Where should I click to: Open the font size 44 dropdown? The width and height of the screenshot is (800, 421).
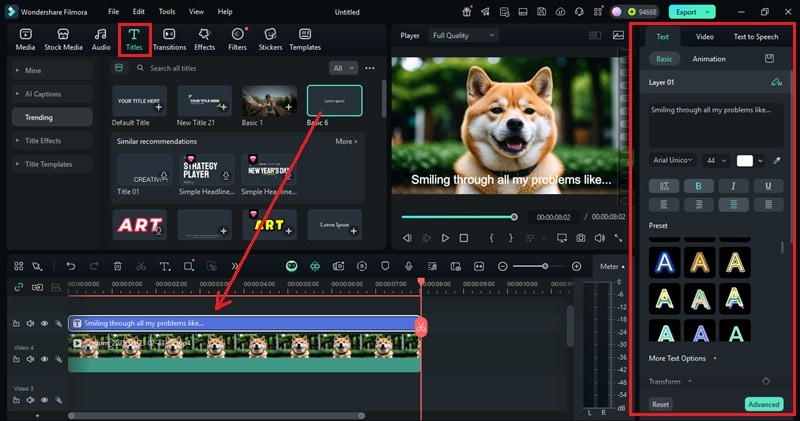pyautogui.click(x=716, y=160)
